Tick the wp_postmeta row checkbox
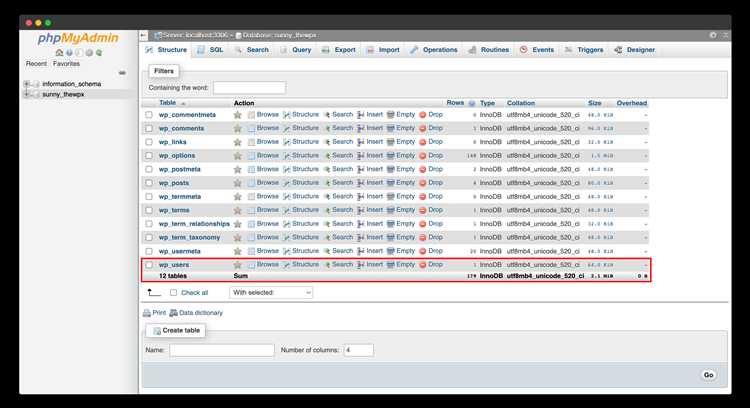 point(149,169)
